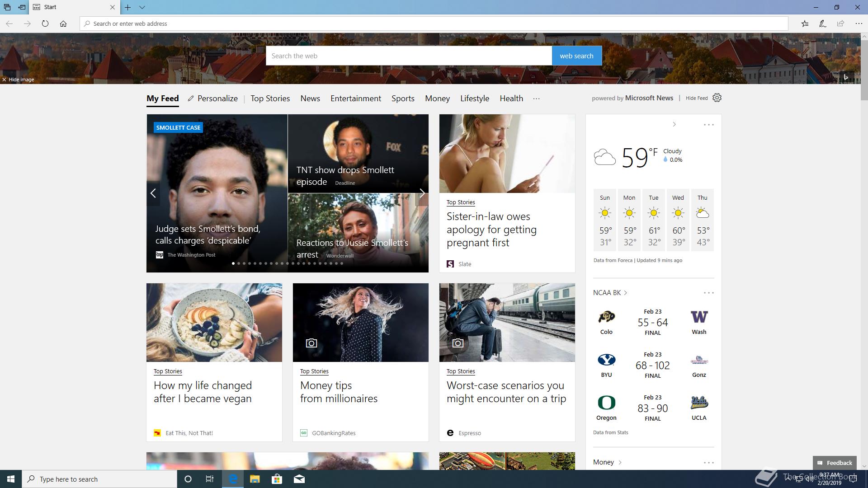
Task: Switch to Money tab
Action: pyautogui.click(x=437, y=99)
